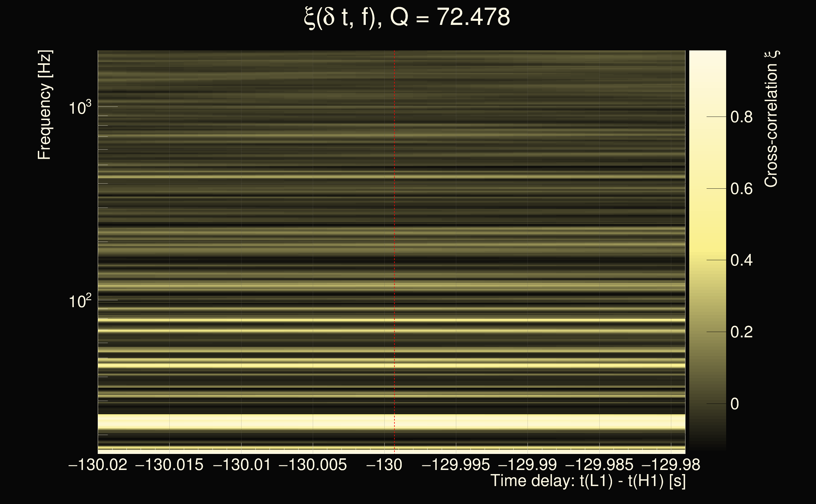The height and width of the screenshot is (504, 816).
Task: Click the 10³ frequency tick label
Action: [79, 108]
